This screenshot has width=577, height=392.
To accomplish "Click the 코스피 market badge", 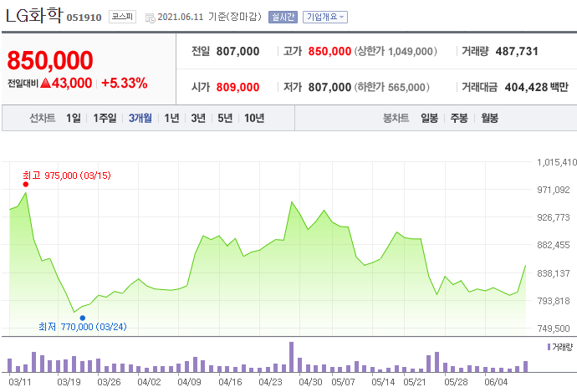I will point(122,17).
